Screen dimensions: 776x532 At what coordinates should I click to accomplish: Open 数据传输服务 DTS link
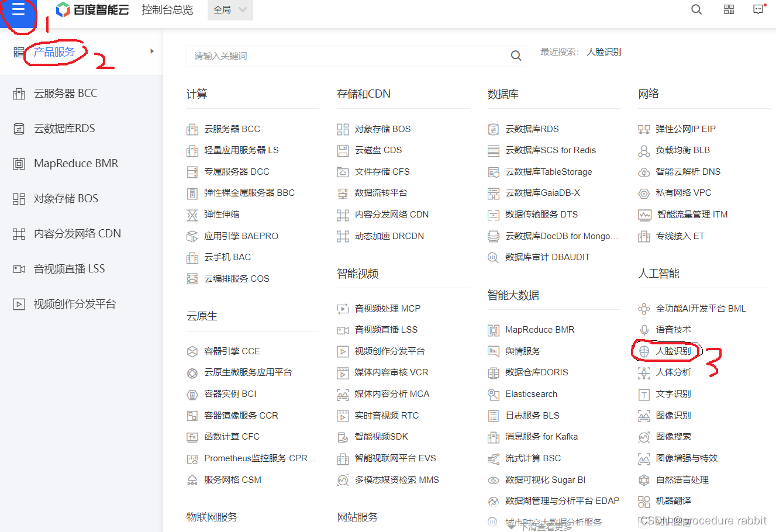point(542,215)
